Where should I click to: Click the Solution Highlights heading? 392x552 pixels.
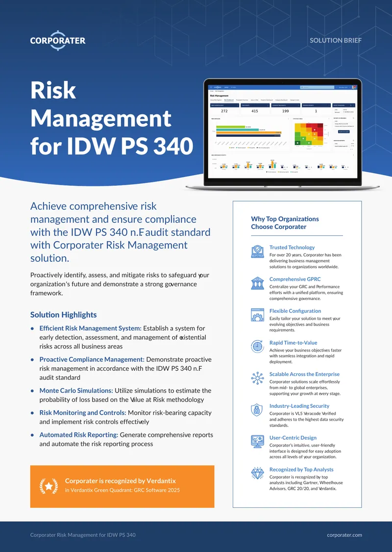pos(63,315)
